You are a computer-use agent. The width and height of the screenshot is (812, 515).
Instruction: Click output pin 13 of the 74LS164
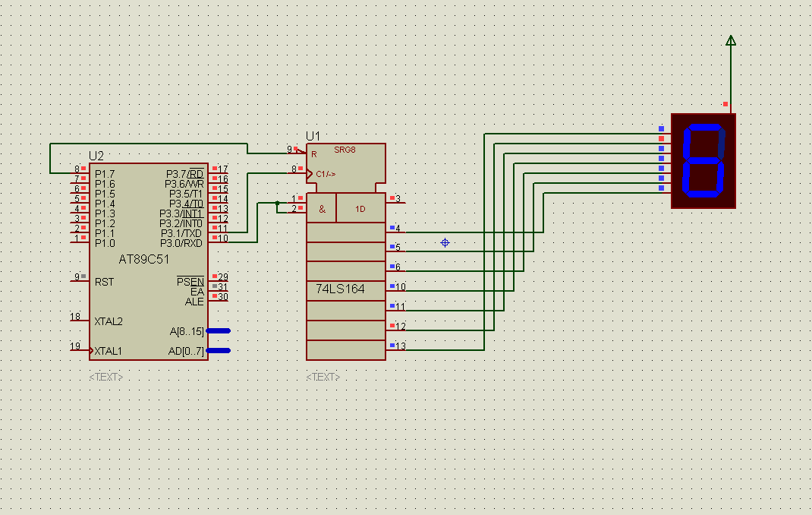point(397,348)
